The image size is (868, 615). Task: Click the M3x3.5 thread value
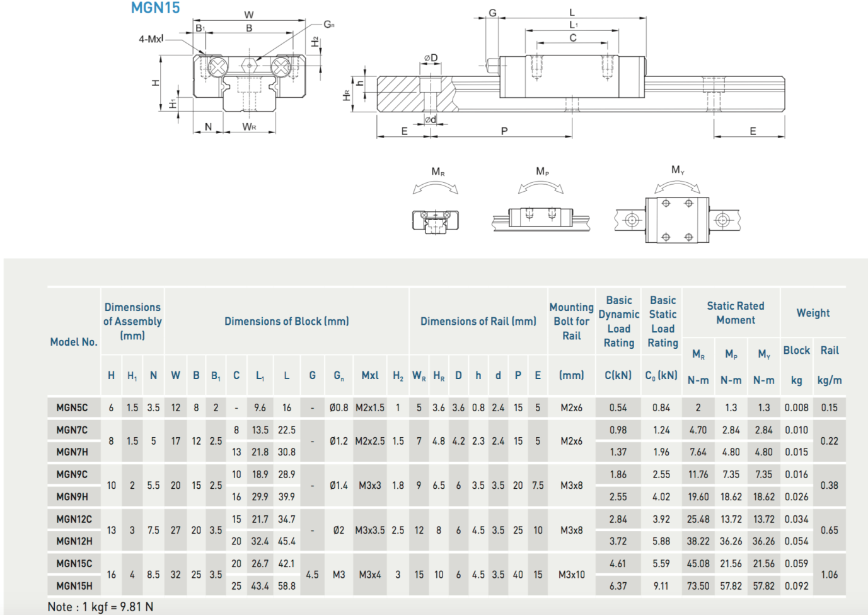tap(370, 530)
